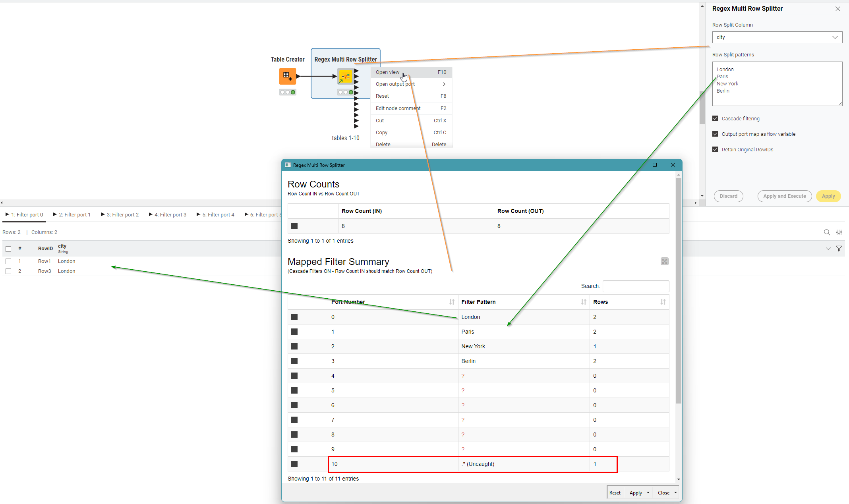This screenshot has height=504, width=849.
Task: Toggle Retain Original RowIDs checkbox
Action: pyautogui.click(x=716, y=149)
